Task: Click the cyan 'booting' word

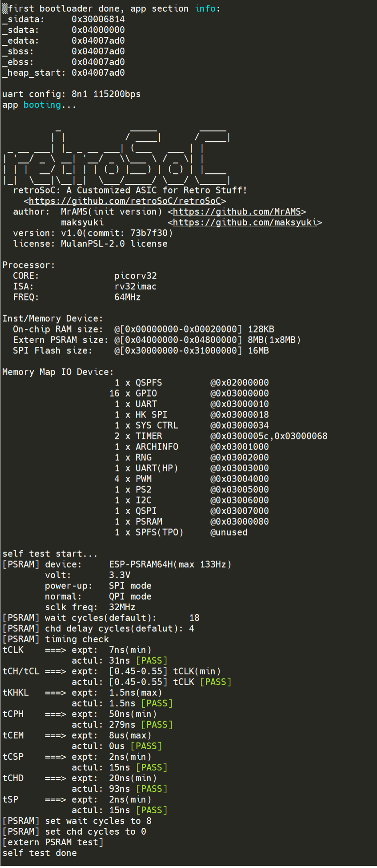Action: pyautogui.click(x=42, y=105)
